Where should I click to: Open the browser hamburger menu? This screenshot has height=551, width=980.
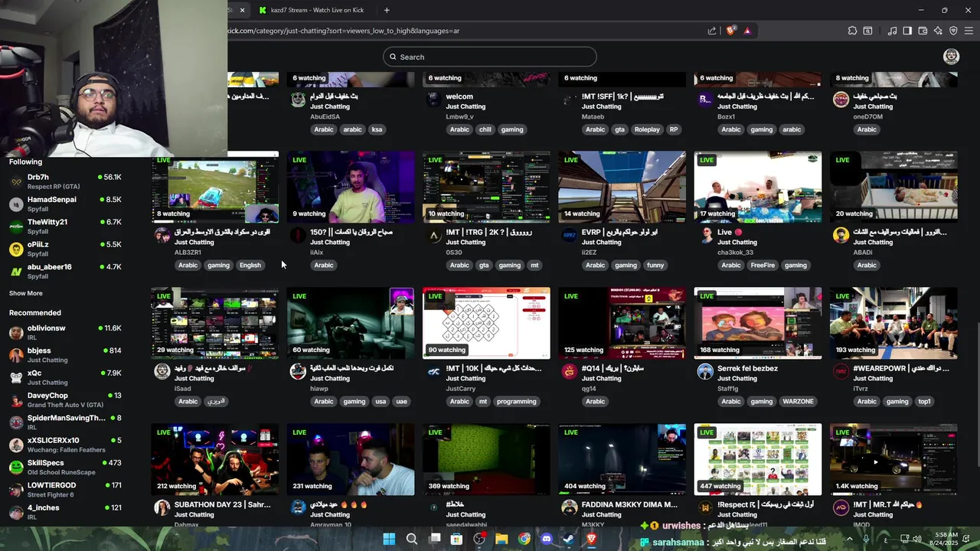pos(969,31)
